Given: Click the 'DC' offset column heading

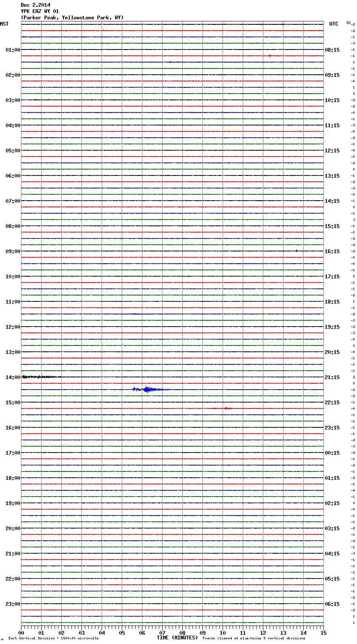Looking at the screenshot, I should point(349,23).
